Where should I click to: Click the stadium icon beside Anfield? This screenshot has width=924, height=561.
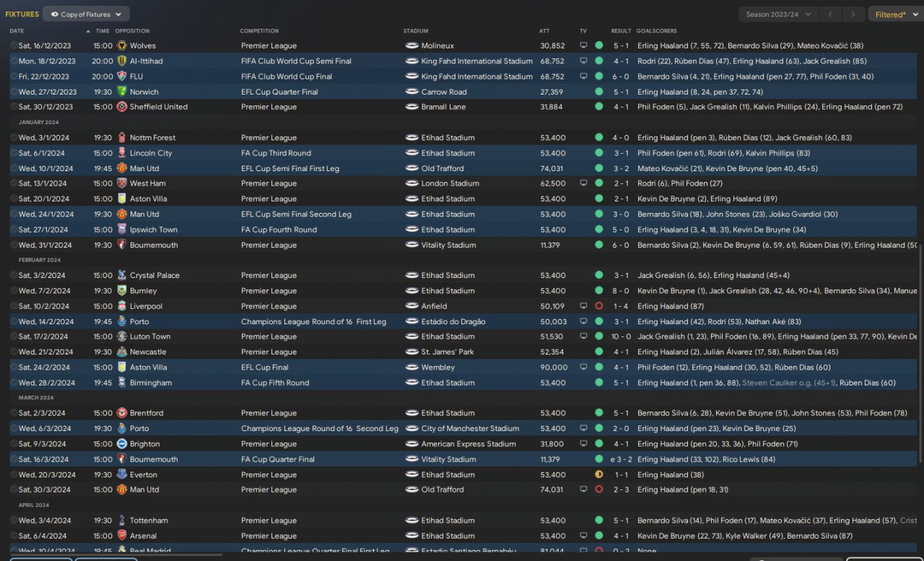coord(412,306)
